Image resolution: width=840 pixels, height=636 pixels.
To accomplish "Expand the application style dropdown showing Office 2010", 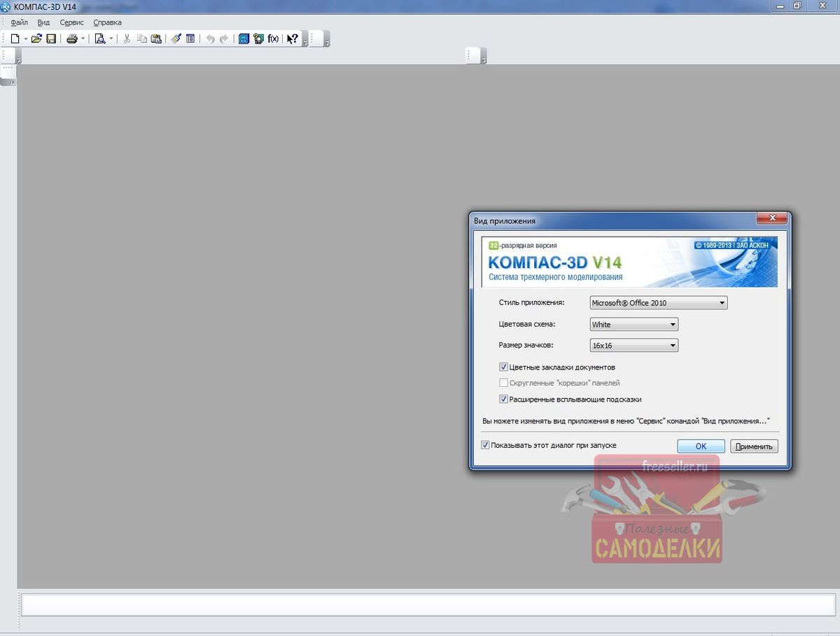I will pos(659,303).
